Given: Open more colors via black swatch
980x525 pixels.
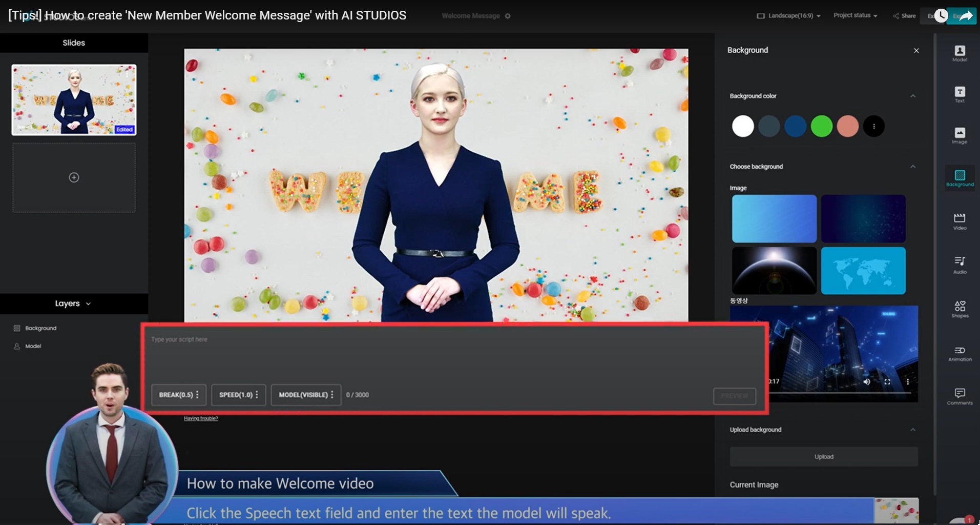Looking at the screenshot, I should (x=874, y=126).
